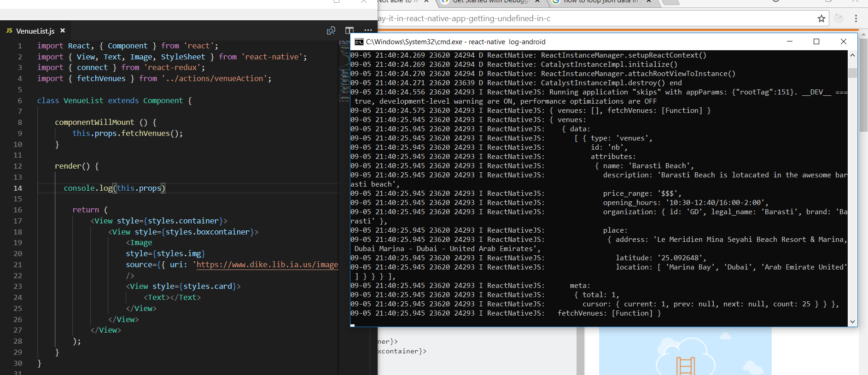868x375 pixels.
Task: Click line number 21 in the gutter
Action: [x=17, y=264]
